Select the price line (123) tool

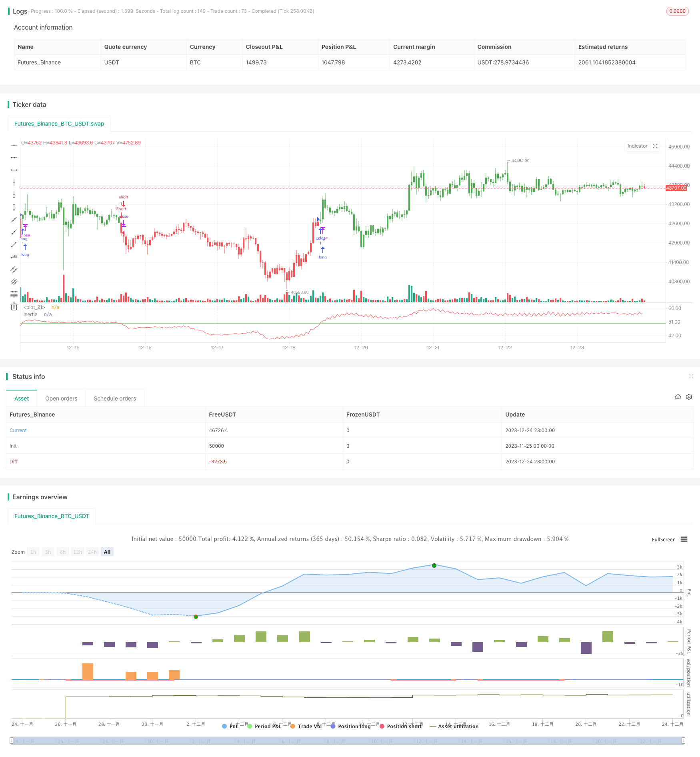[14, 257]
